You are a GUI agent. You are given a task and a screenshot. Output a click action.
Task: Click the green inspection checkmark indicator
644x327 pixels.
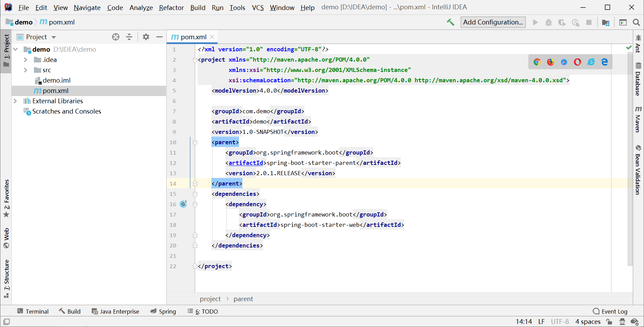tap(629, 48)
